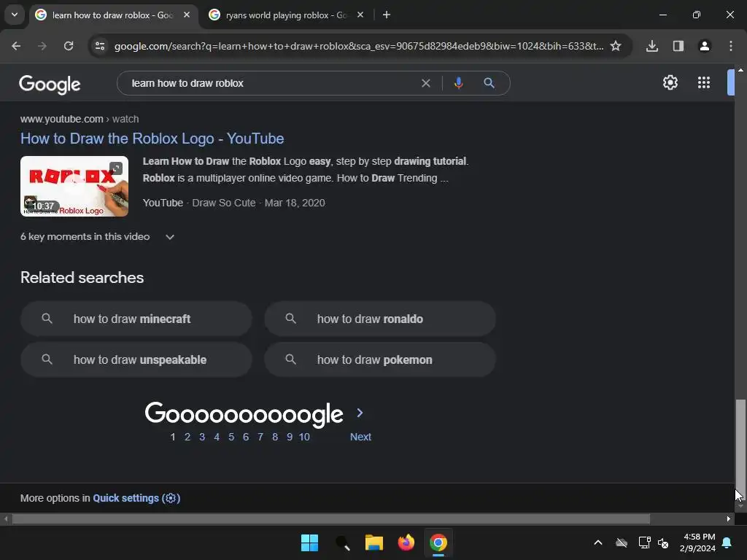Open the 'Quick settings' link in footer
Image resolution: width=747 pixels, height=560 pixels.
pos(136,498)
